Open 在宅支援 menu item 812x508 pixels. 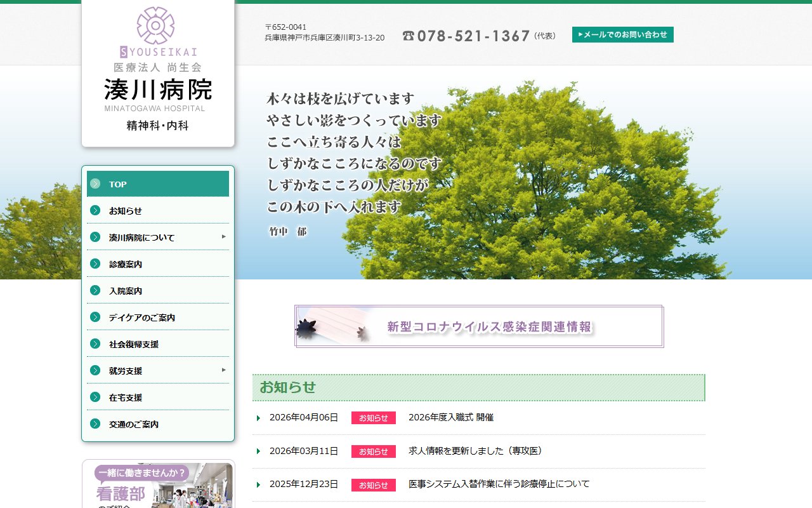pos(158,397)
